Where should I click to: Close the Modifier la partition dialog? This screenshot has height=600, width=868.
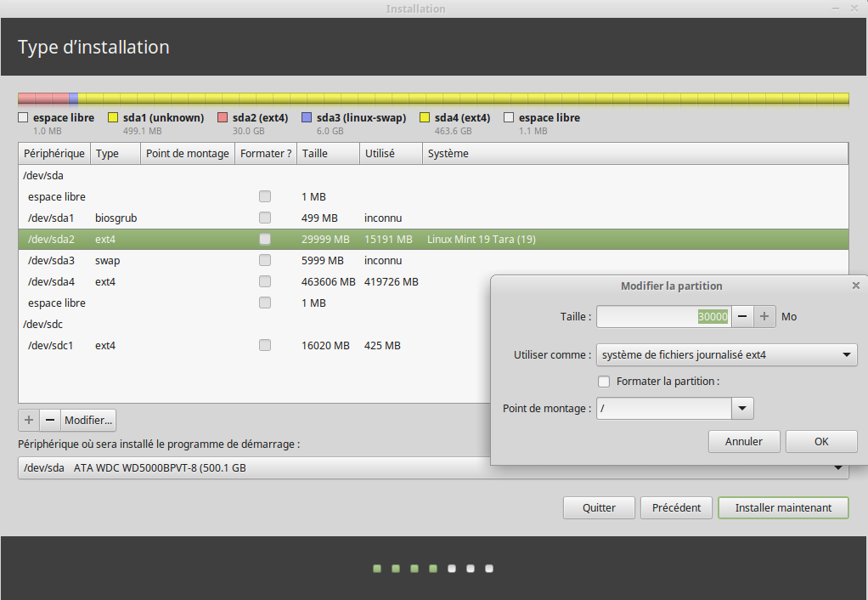855,286
